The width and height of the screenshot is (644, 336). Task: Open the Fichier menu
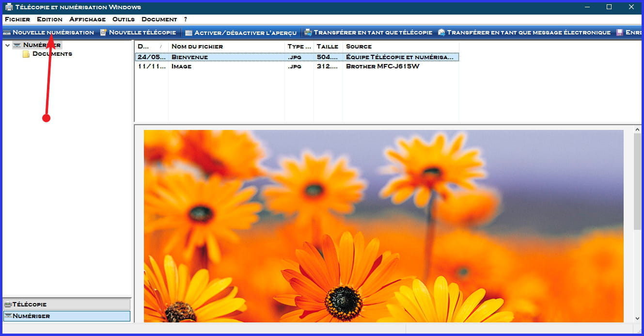tap(17, 19)
